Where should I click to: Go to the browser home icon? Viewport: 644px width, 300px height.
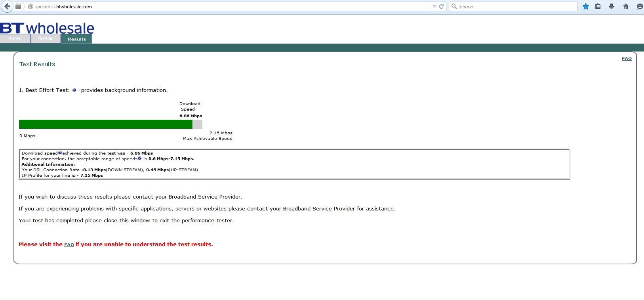(626, 6)
